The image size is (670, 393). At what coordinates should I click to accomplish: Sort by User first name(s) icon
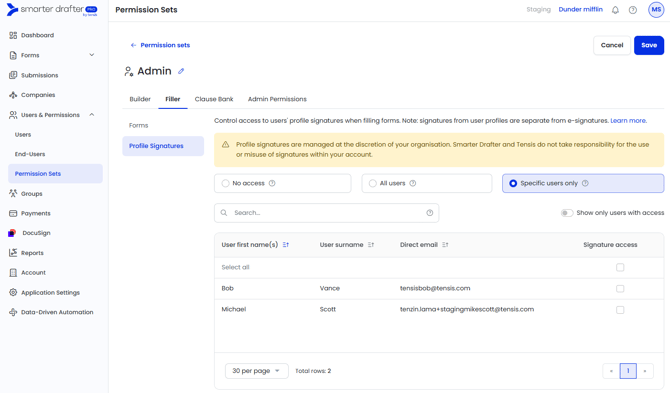(285, 245)
